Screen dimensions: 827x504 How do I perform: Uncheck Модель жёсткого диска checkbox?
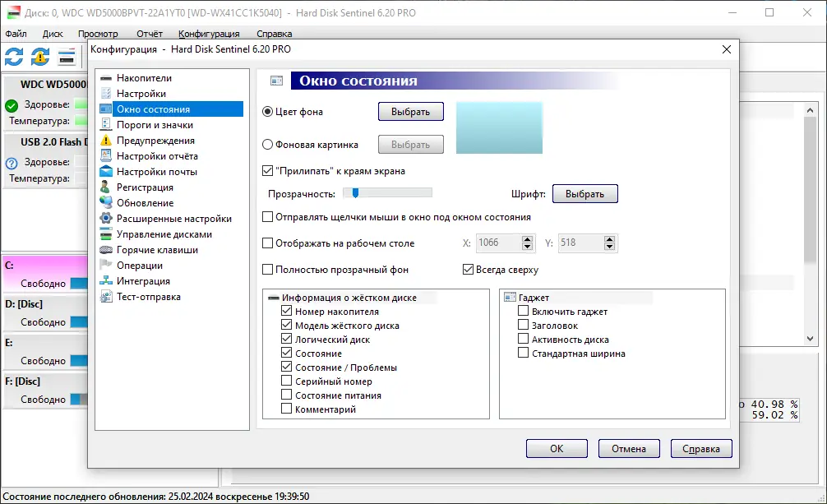[286, 326]
